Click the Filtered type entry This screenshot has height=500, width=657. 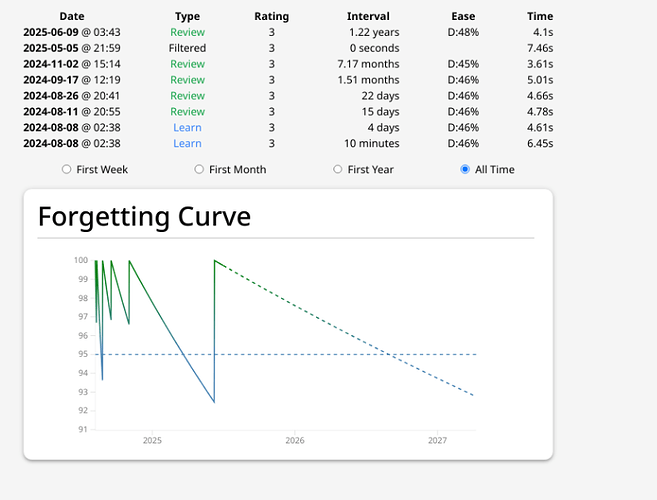point(187,48)
